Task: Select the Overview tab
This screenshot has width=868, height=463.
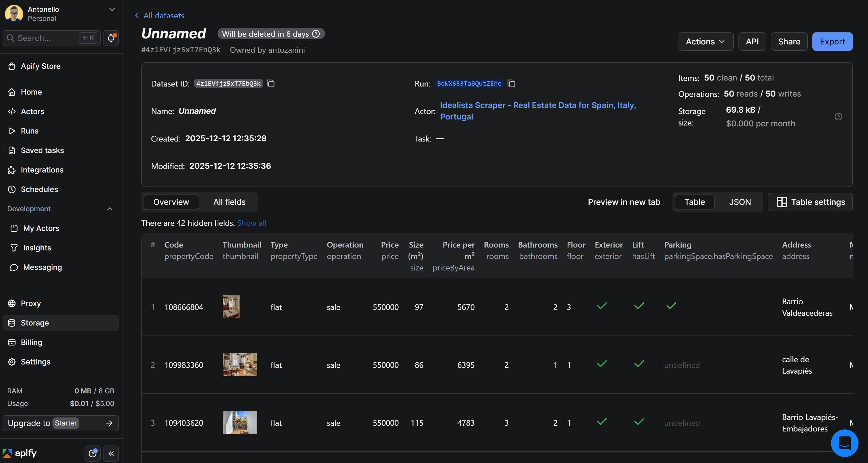Action: (x=171, y=202)
